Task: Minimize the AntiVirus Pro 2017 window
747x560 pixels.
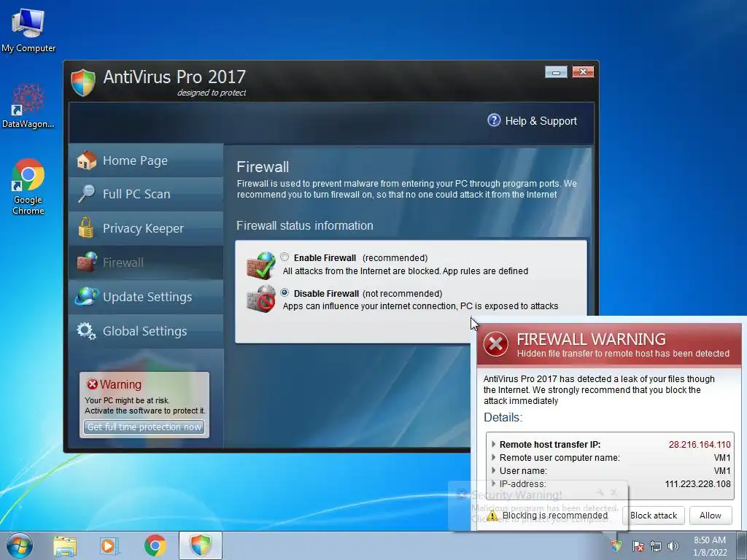Action: tap(556, 72)
